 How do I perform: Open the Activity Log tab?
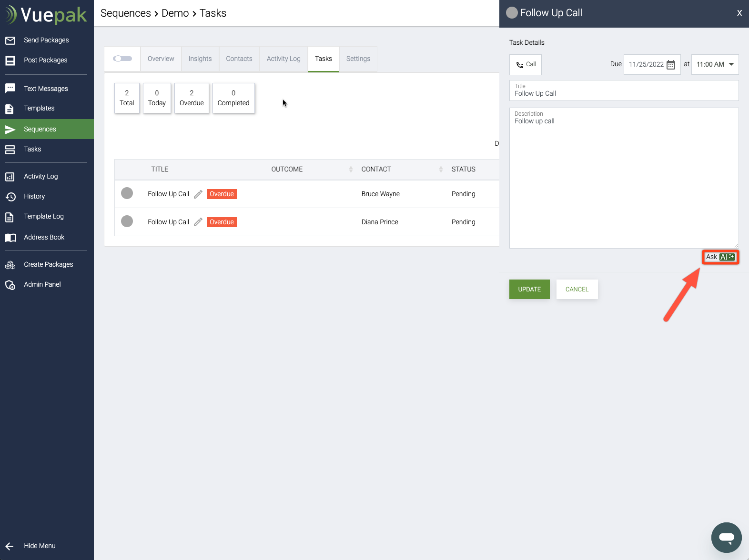click(283, 59)
